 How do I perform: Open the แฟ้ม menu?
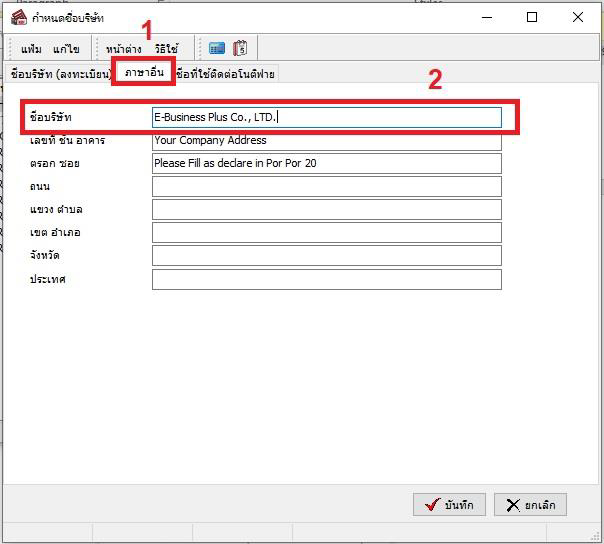pos(31,49)
